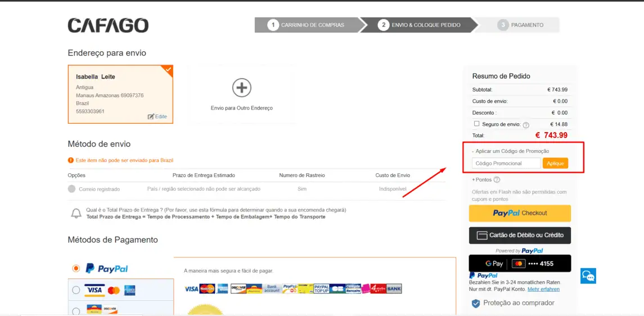Click the buyer protection shield icon

(476, 303)
